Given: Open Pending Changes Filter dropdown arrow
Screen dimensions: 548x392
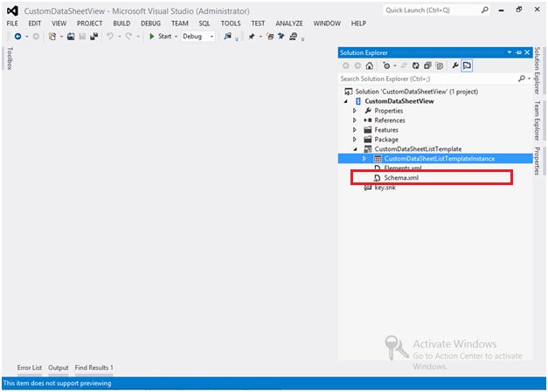Looking at the screenshot, I should pyautogui.click(x=395, y=65).
